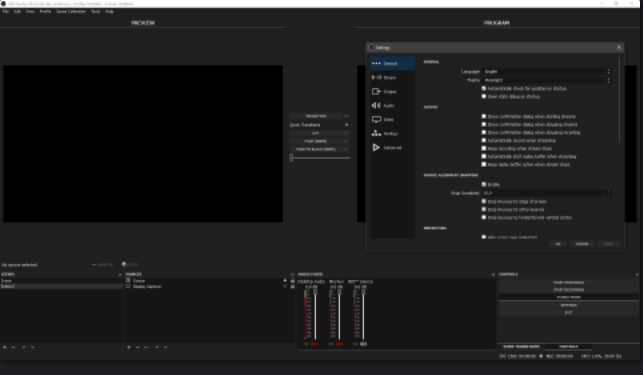Click the Audio Mixer dock popout icon
Image resolution: width=643 pixels, height=375 pixels.
[493, 274]
